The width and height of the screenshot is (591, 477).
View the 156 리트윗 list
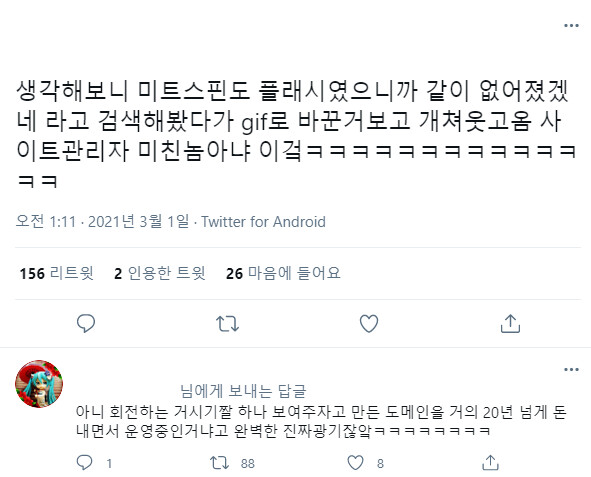point(57,273)
